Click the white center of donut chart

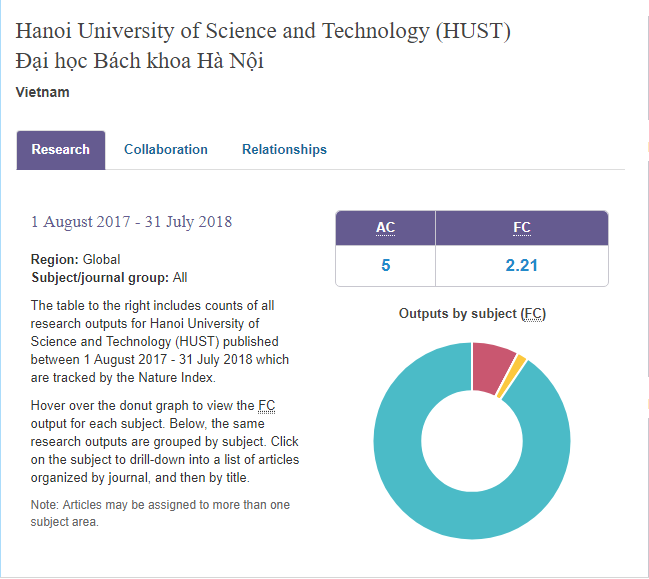point(471,441)
